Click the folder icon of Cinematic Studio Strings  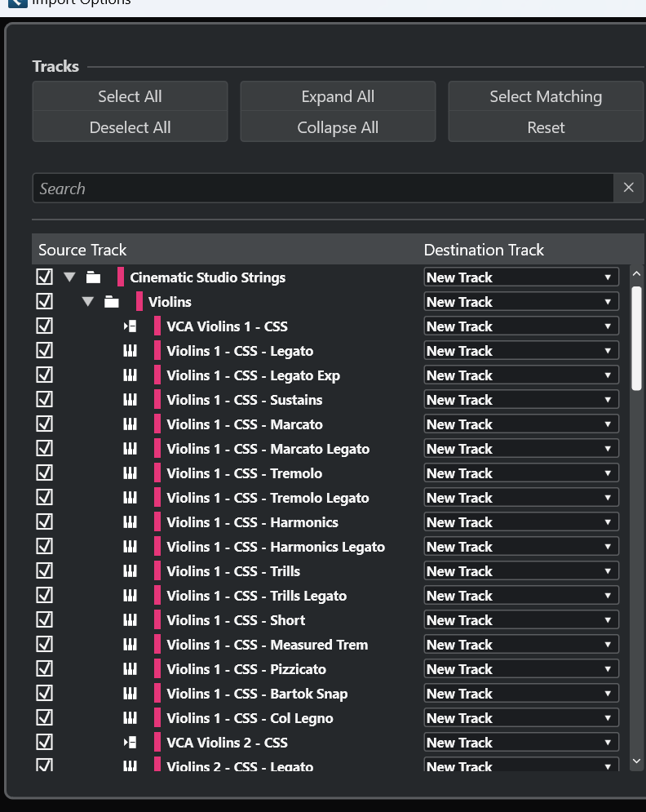[93, 277]
